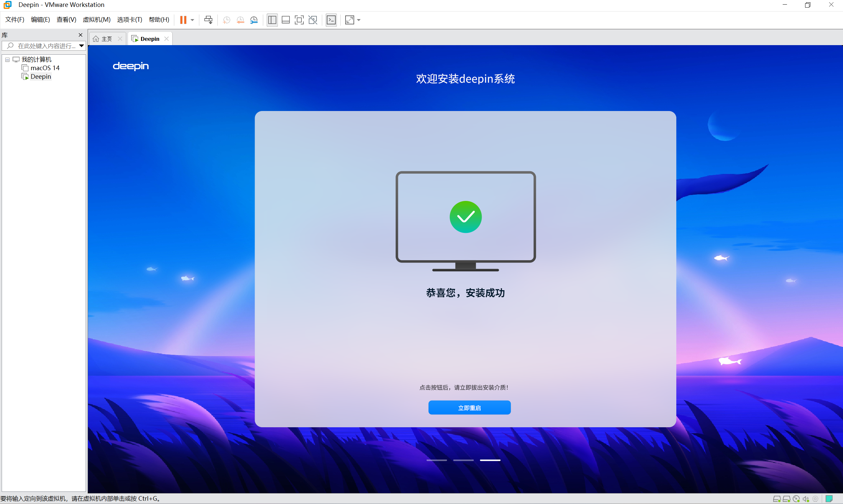Screen dimensions: 843x504
Task: Open the snapshot manager
Action: coord(254,20)
